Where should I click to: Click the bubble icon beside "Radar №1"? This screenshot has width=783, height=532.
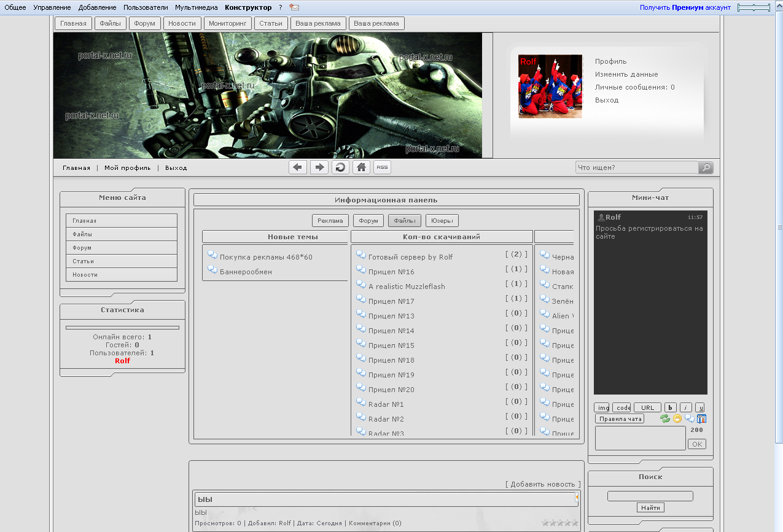(x=361, y=403)
